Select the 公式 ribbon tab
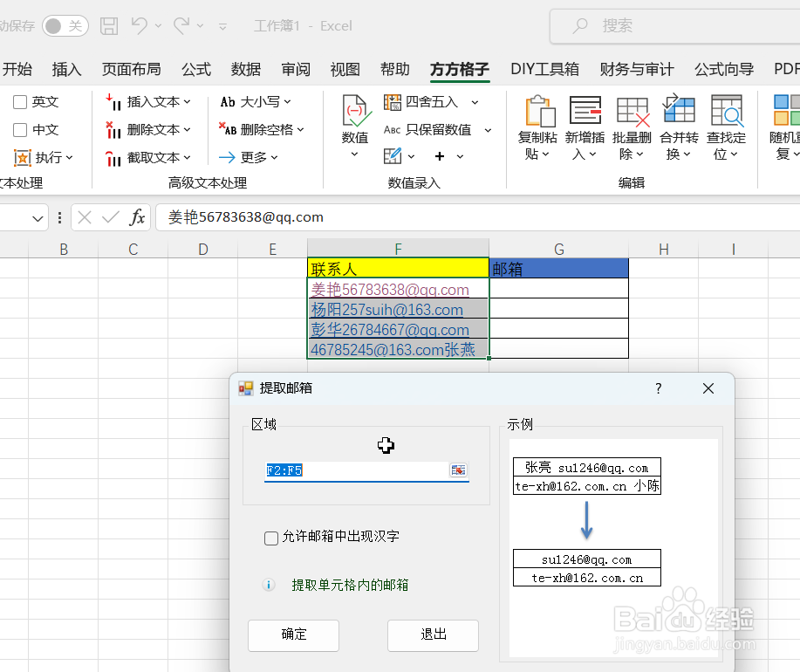Viewport: 800px width, 672px height. (196, 69)
